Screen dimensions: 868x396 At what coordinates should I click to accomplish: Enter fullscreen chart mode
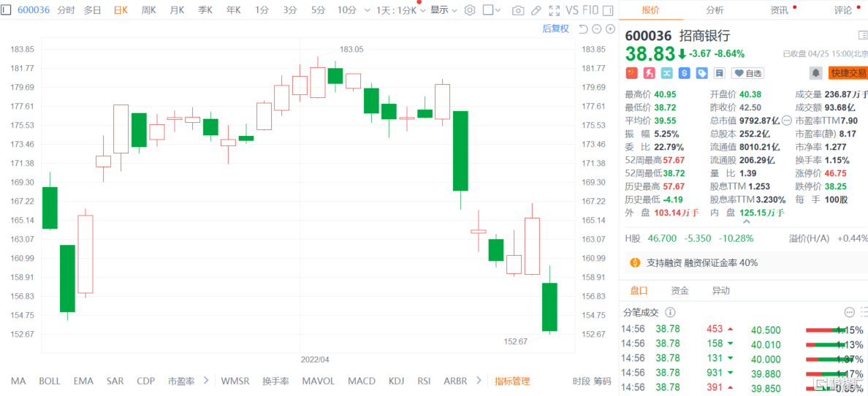pos(555,10)
